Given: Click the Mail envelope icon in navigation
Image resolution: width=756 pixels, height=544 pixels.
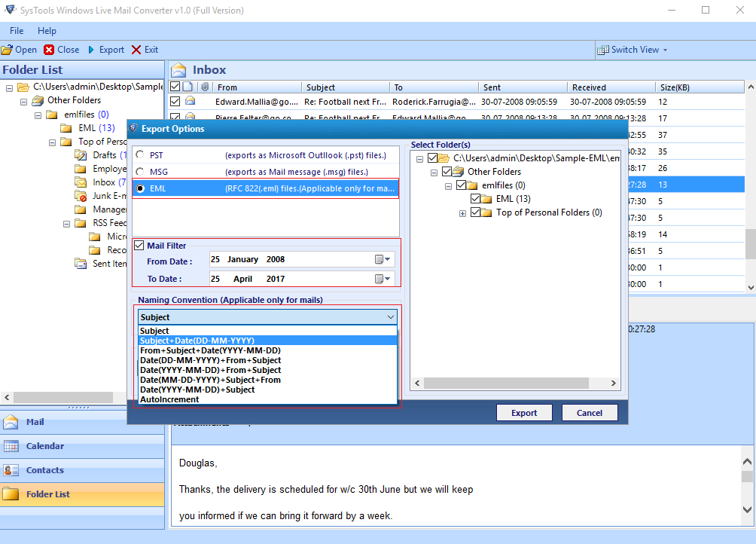Looking at the screenshot, I should [x=11, y=422].
